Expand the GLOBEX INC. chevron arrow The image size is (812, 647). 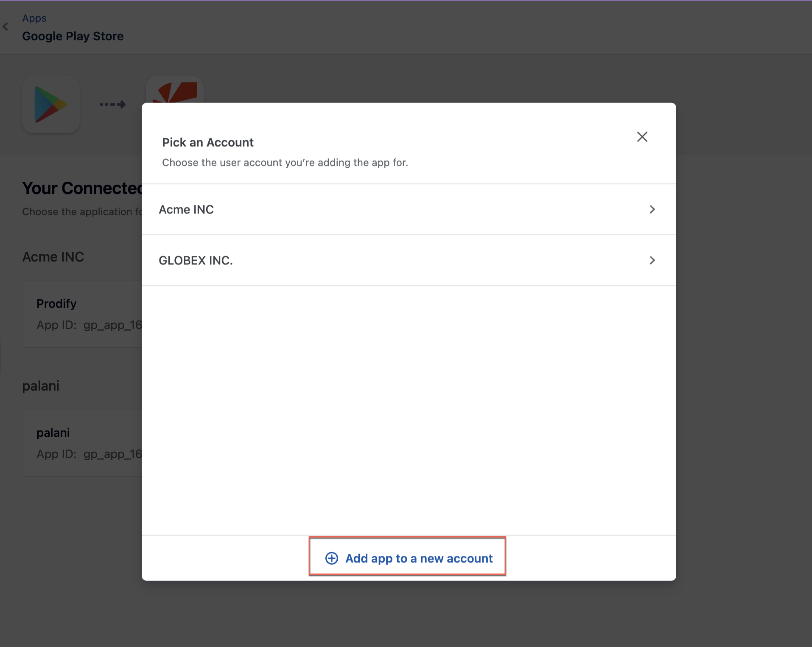tap(652, 260)
